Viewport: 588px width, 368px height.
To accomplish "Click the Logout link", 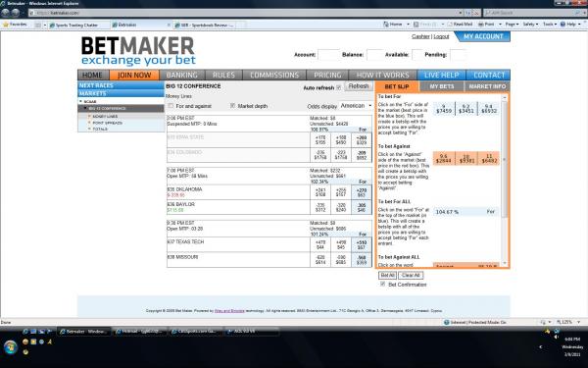I will (x=441, y=36).
